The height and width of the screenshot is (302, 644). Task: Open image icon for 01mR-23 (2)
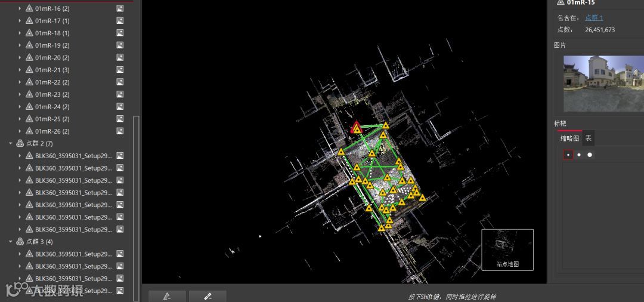120,94
